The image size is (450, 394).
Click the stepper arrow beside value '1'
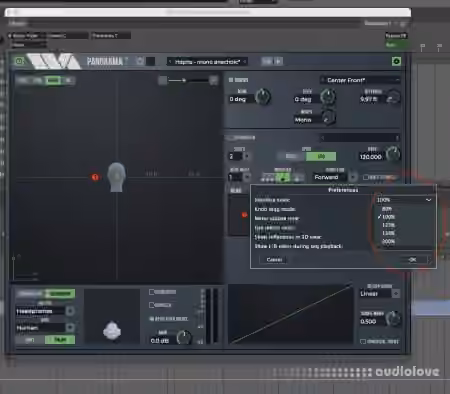[247, 177]
